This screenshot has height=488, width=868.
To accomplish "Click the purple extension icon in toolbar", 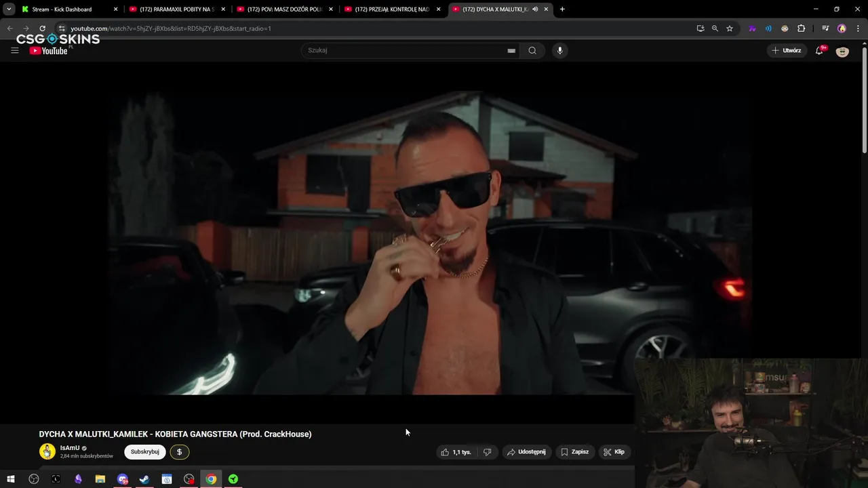I will click(752, 28).
